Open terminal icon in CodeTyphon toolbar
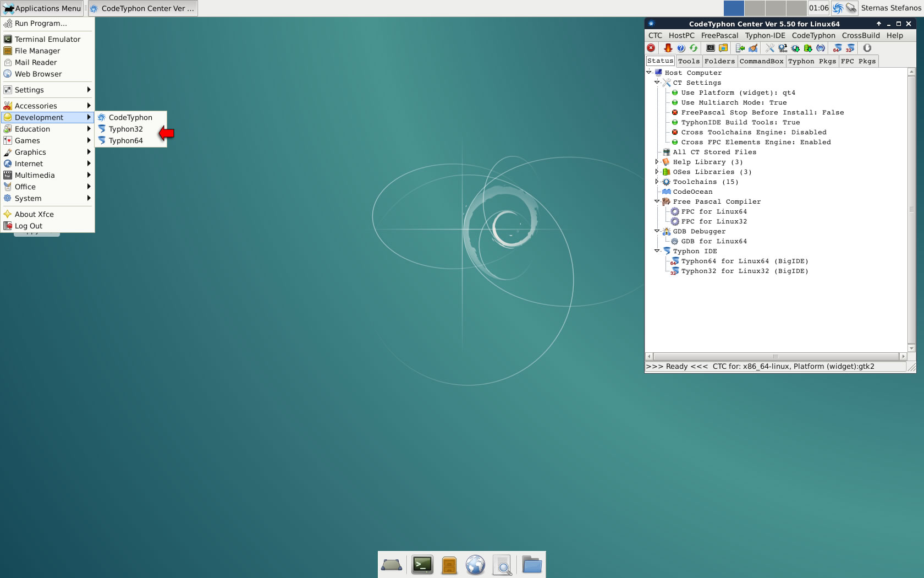The height and width of the screenshot is (578, 924). (711, 48)
